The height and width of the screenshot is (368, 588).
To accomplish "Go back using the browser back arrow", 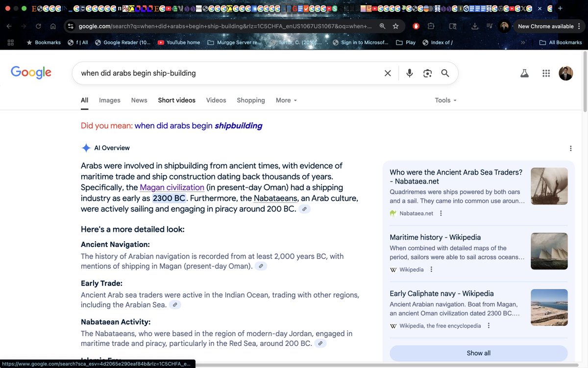I will [x=9, y=26].
